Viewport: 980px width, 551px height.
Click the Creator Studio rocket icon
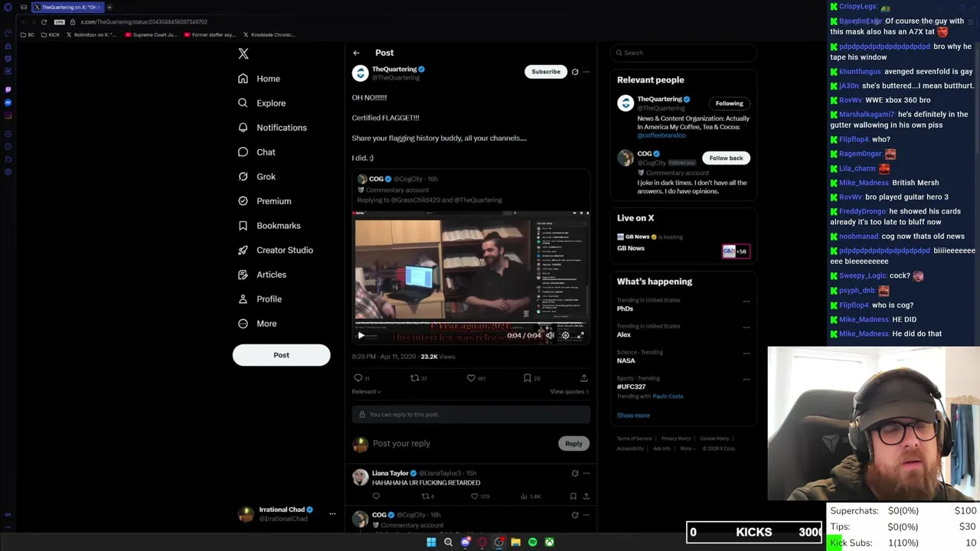point(243,250)
